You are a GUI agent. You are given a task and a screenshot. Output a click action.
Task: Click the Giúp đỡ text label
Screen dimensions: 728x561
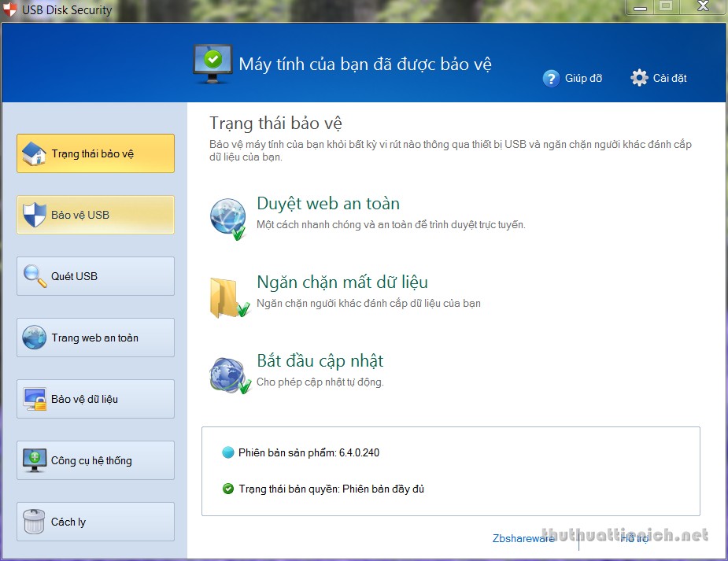coord(584,79)
